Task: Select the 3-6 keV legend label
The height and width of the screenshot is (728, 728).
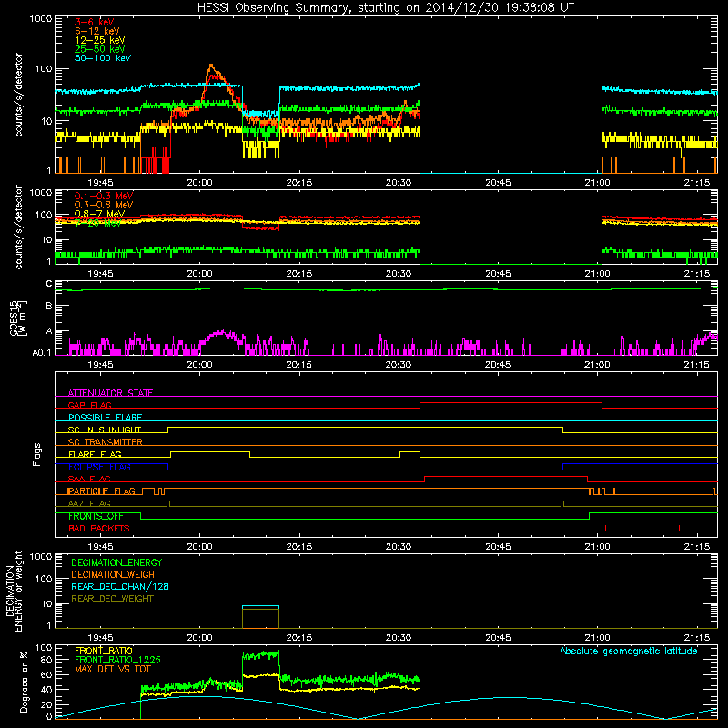Action: click(x=95, y=22)
